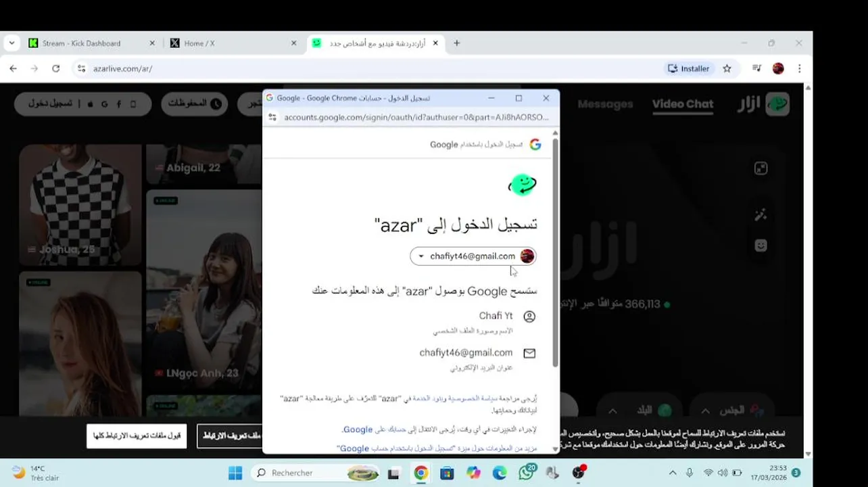Click the Google G login icon
The image size is (868, 487).
click(x=104, y=104)
